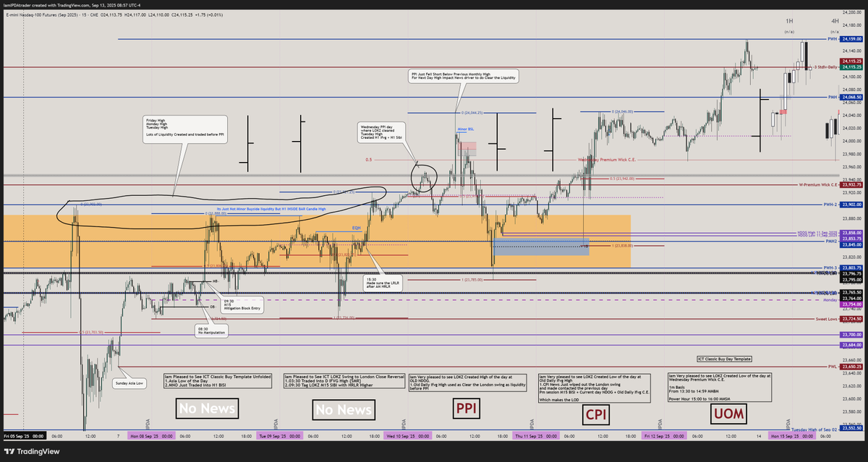
Task: Click the Miner BSL label
Action: click(x=466, y=128)
